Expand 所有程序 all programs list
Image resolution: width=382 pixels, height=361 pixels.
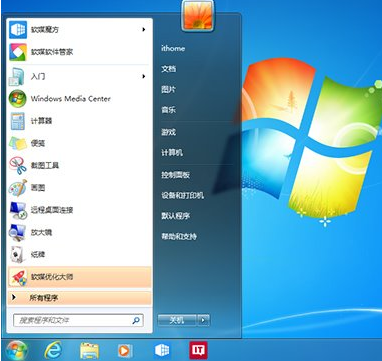tap(80, 298)
